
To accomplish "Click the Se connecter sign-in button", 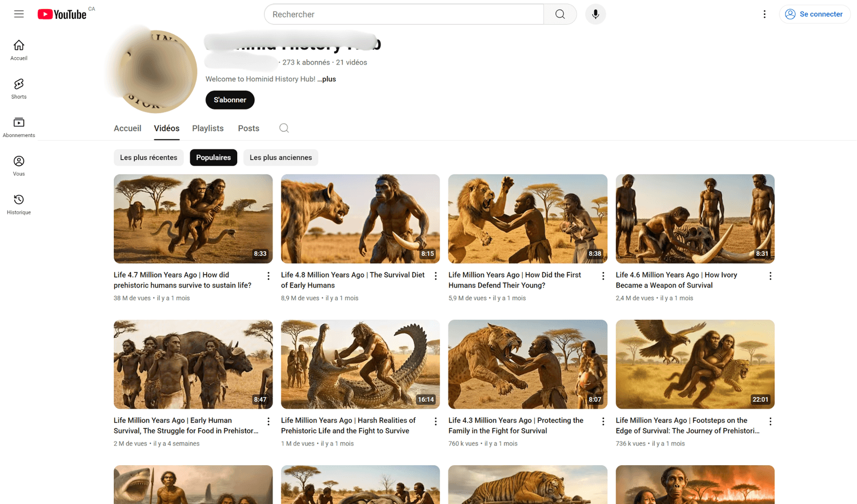I will (815, 14).
